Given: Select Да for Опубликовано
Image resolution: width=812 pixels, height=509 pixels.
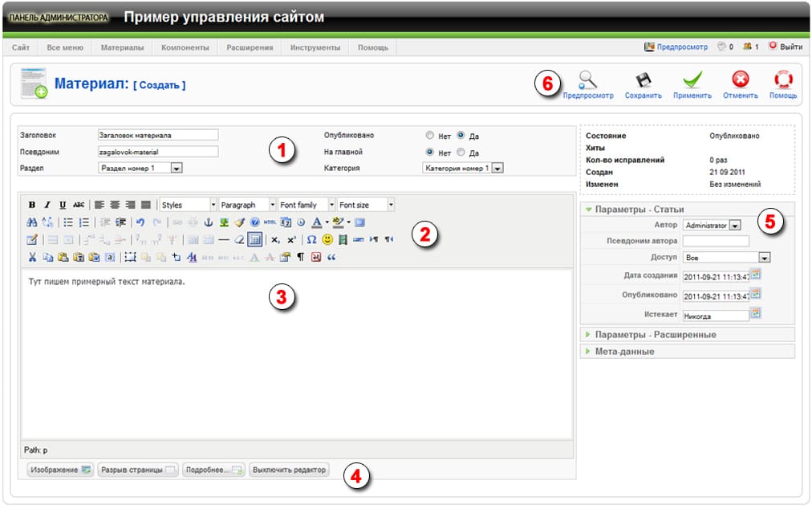Looking at the screenshot, I should click(461, 136).
